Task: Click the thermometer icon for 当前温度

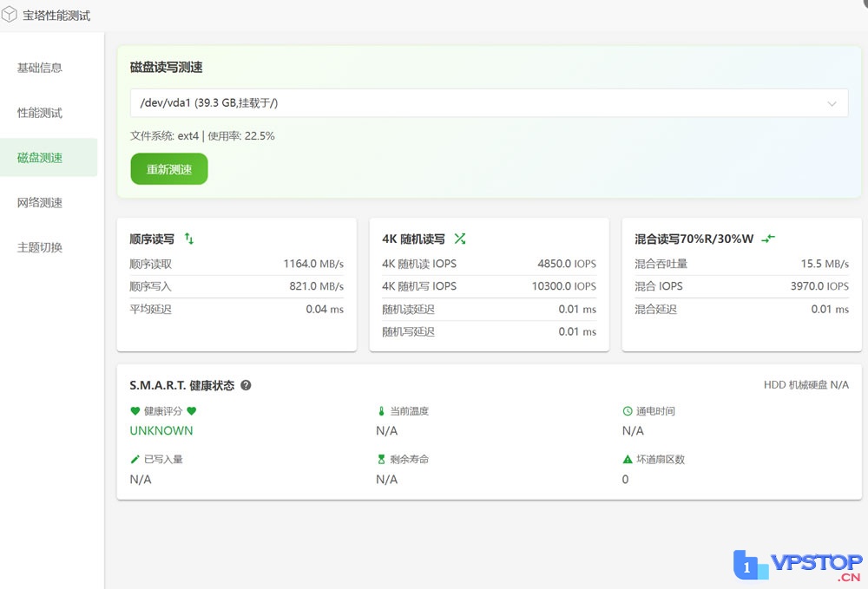Action: pos(380,411)
